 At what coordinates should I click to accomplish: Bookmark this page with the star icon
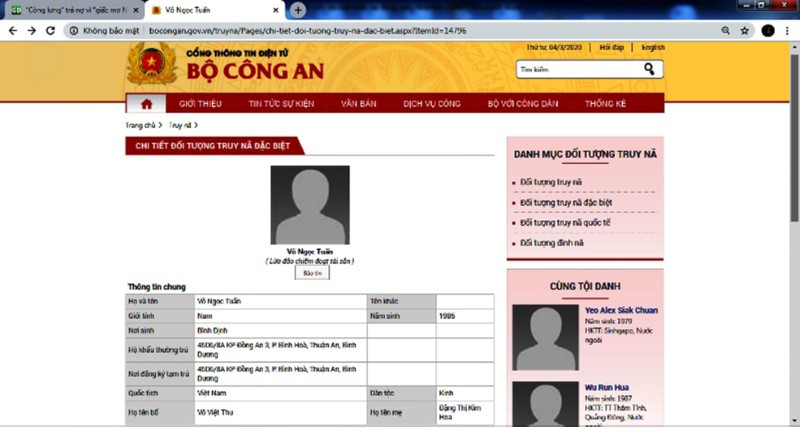745,31
